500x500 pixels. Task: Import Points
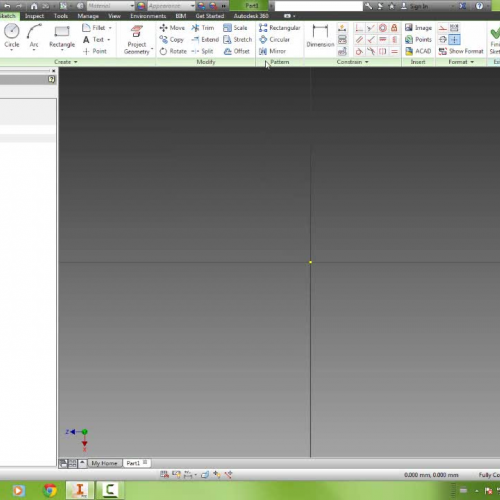pyautogui.click(x=418, y=40)
